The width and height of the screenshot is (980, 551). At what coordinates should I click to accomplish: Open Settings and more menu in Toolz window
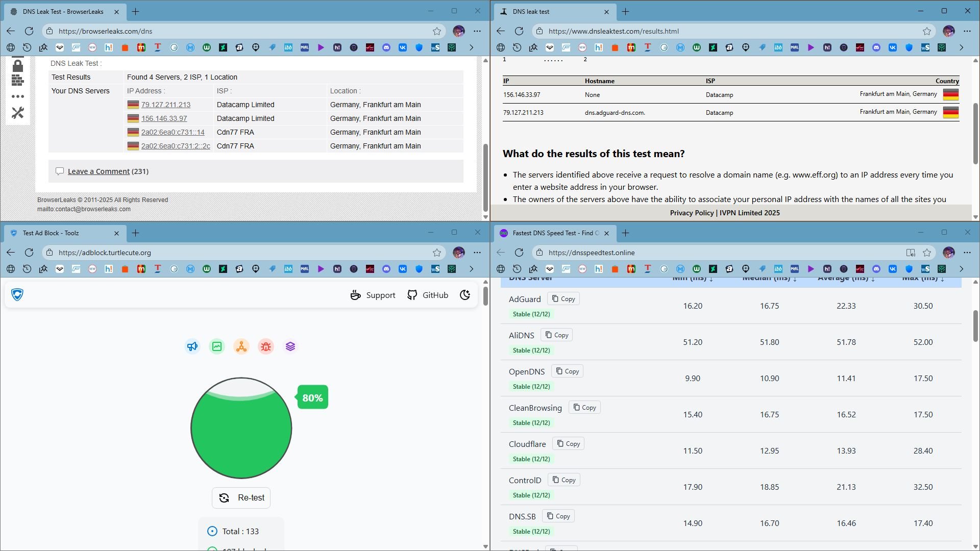click(477, 253)
